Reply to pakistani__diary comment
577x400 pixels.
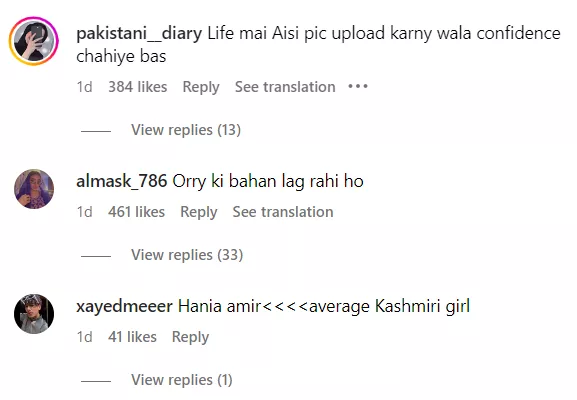click(201, 87)
